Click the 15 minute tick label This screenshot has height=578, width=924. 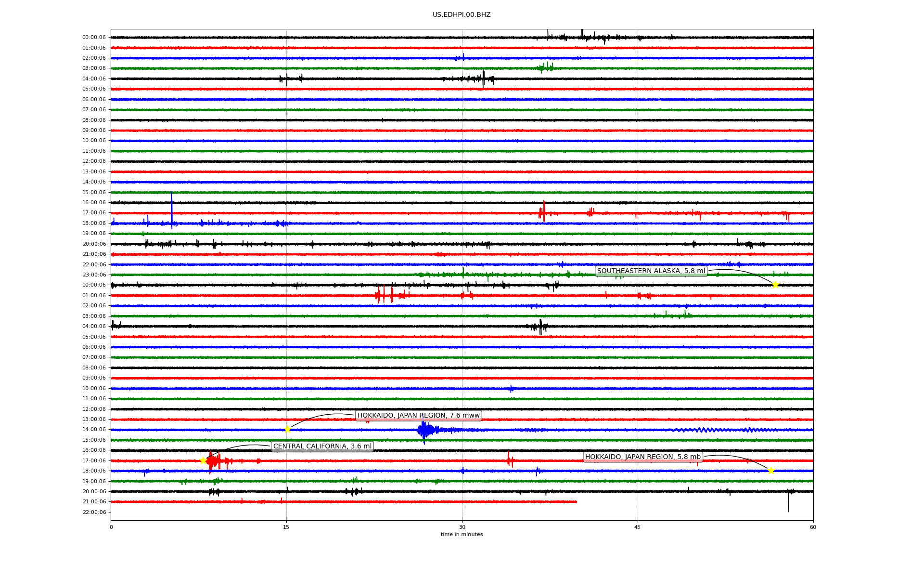[x=286, y=527]
